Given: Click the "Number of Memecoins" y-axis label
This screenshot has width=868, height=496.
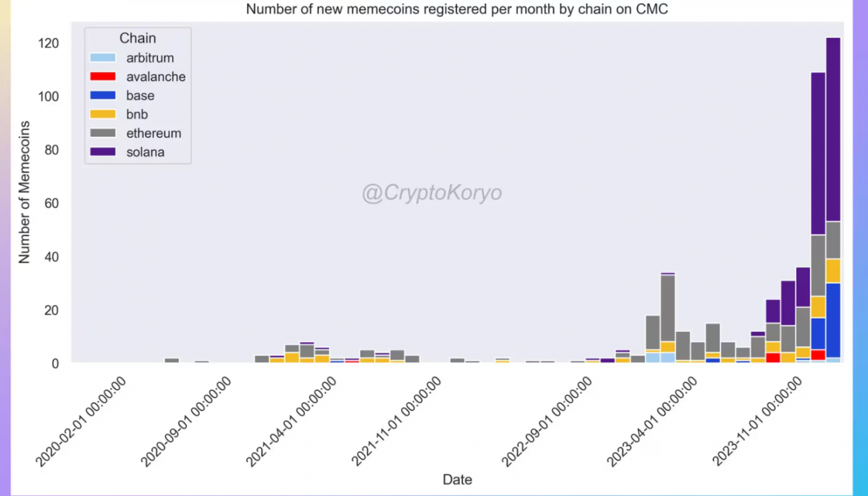Looking at the screenshot, I should [24, 192].
